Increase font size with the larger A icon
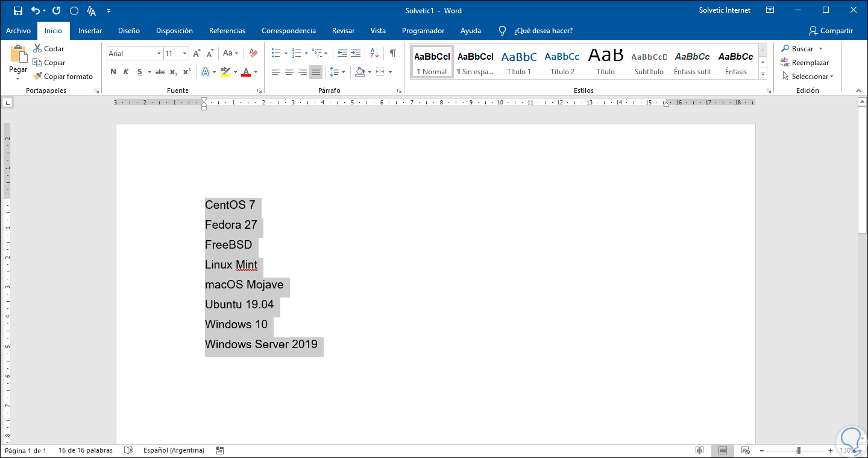The width and height of the screenshot is (868, 458). [197, 54]
